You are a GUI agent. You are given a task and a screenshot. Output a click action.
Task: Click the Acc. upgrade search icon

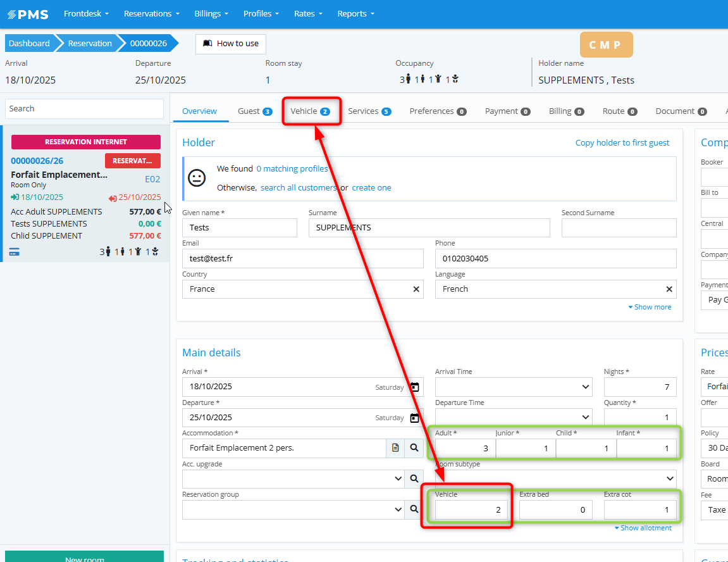click(414, 478)
